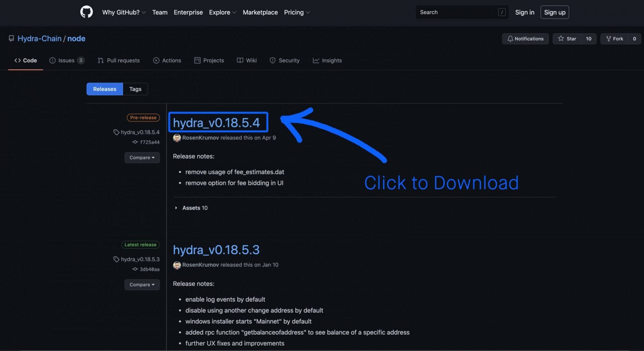This screenshot has height=351, width=644.
Task: Open the Hydra-Chain organization link
Action: (39, 38)
